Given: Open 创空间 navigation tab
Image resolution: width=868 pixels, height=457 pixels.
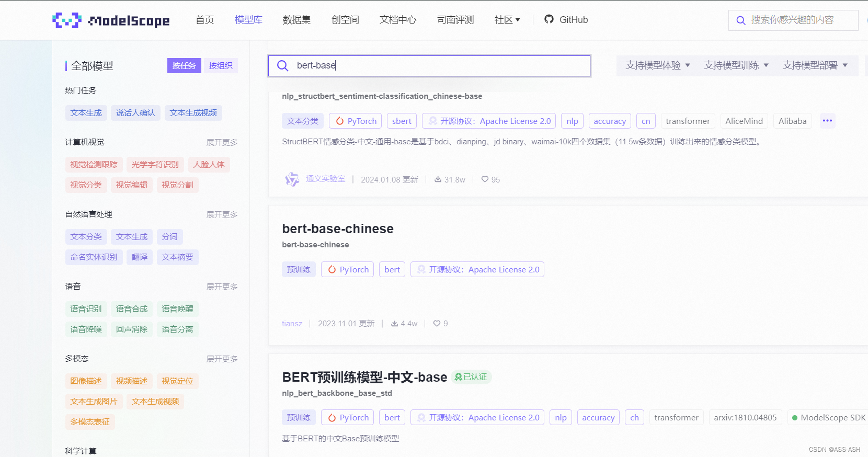Looking at the screenshot, I should tap(345, 20).
